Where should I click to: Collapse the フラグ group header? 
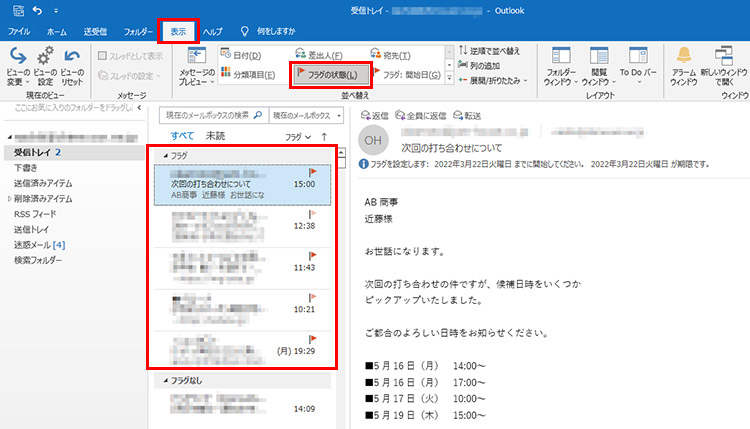coord(165,156)
